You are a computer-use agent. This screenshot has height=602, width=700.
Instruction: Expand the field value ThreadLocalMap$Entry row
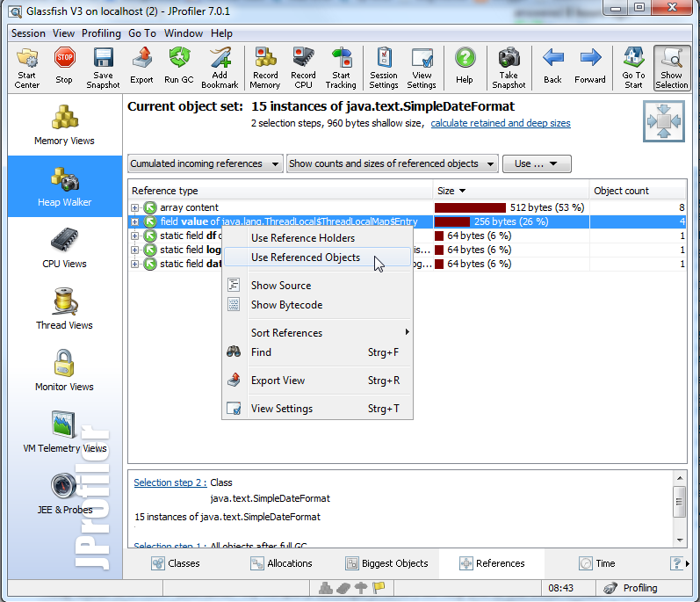point(135,221)
